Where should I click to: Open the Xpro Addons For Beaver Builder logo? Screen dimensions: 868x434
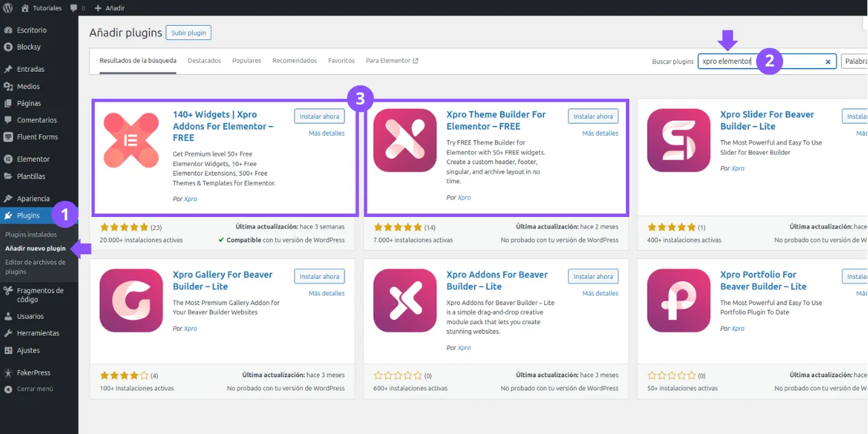point(405,300)
